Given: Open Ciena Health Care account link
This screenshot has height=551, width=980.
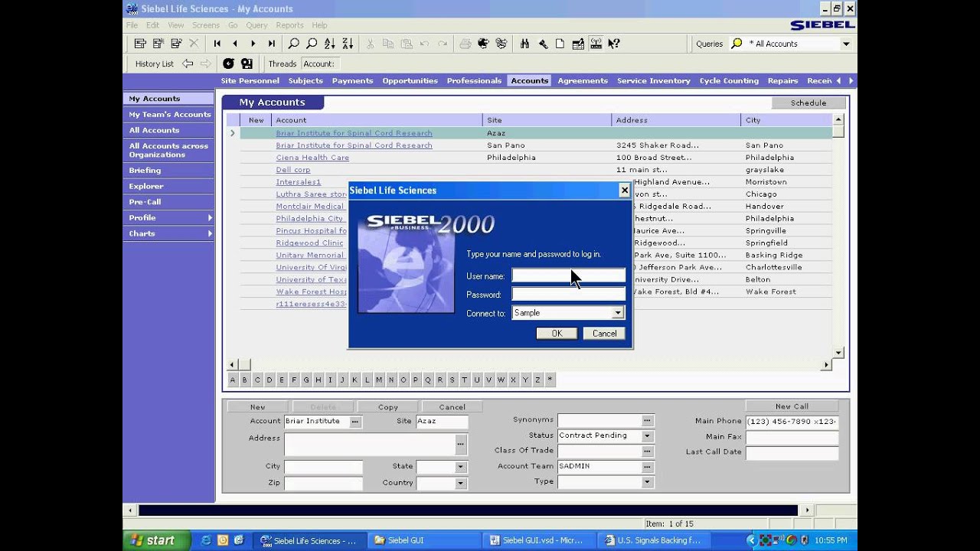Looking at the screenshot, I should [312, 158].
